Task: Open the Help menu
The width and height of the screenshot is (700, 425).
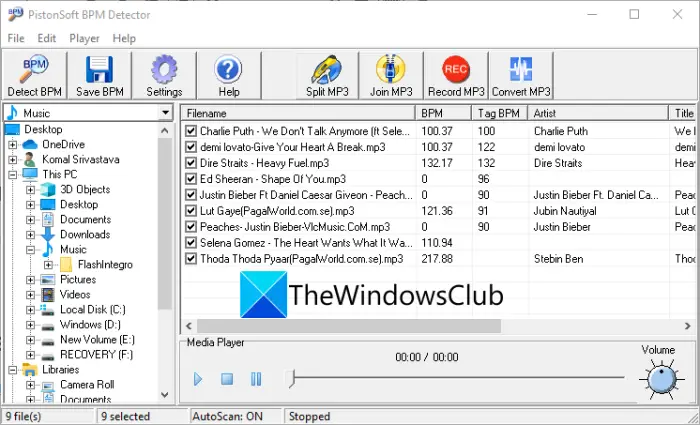Action: point(124,38)
